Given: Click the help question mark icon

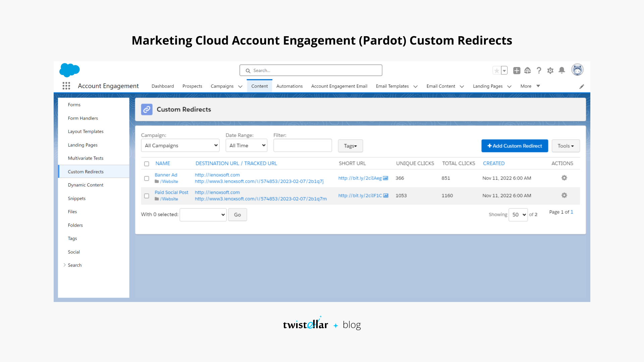Looking at the screenshot, I should pyautogui.click(x=539, y=70).
